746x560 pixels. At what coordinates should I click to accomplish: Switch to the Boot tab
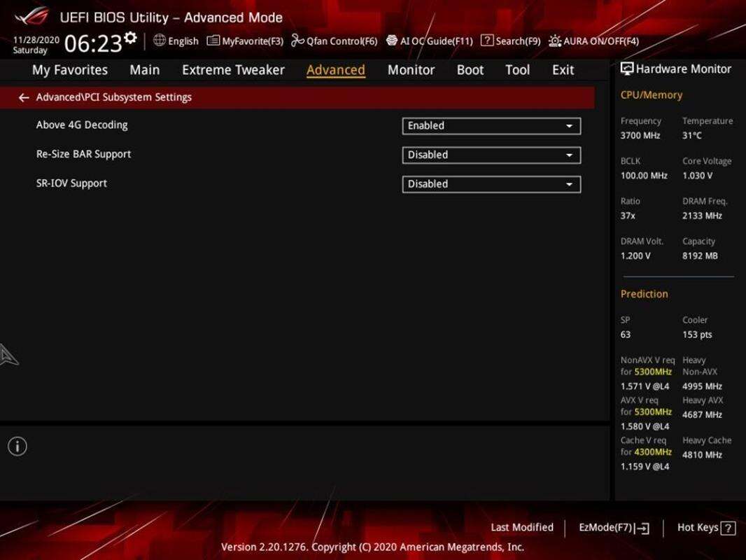tap(470, 69)
